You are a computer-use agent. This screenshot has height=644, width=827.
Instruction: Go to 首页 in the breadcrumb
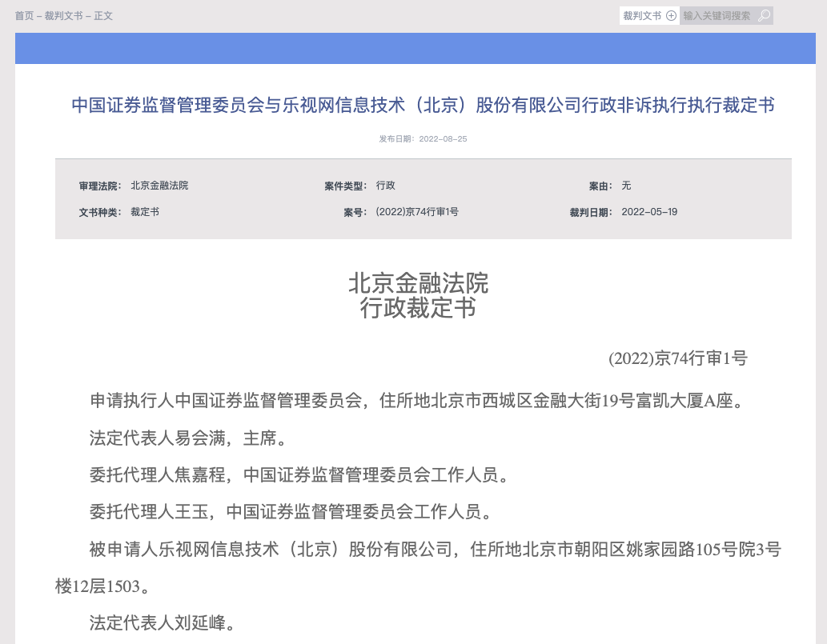point(24,16)
